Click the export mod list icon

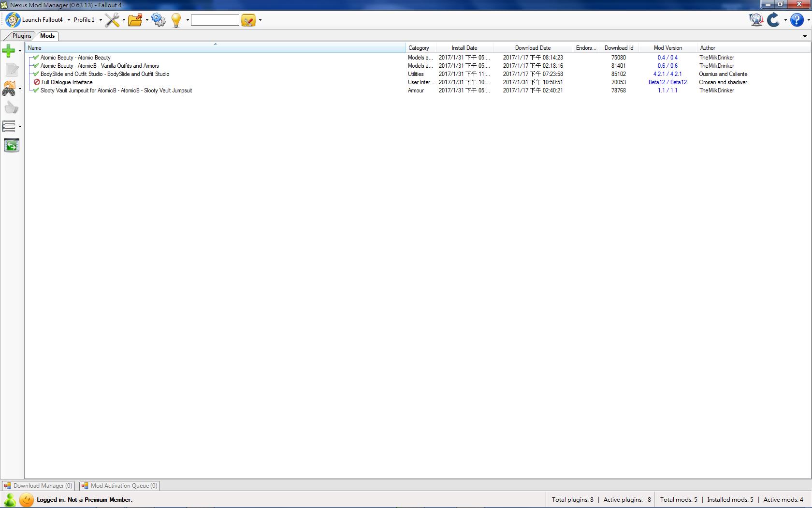click(12, 145)
